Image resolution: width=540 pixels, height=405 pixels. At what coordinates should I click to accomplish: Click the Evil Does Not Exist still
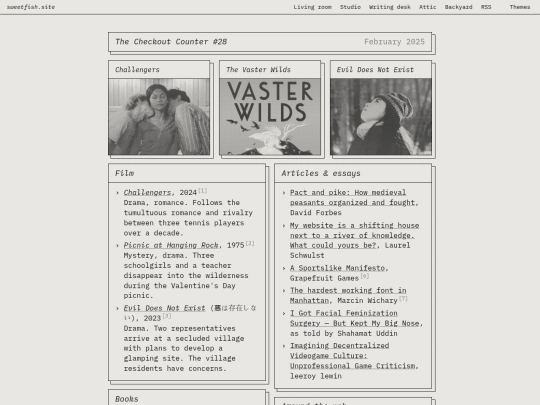point(381,116)
